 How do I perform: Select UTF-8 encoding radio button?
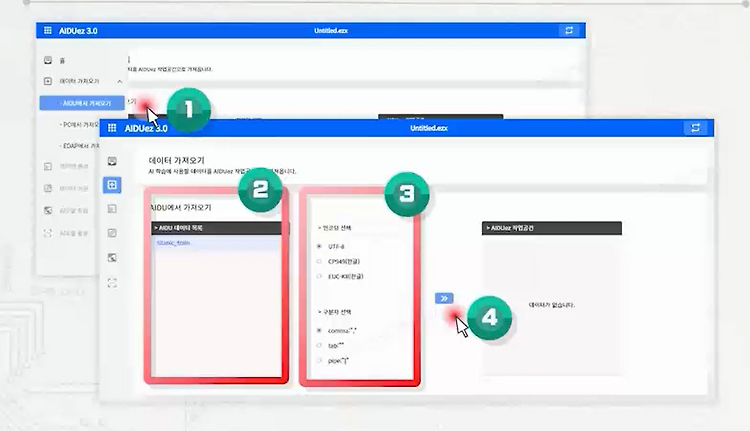point(319,246)
